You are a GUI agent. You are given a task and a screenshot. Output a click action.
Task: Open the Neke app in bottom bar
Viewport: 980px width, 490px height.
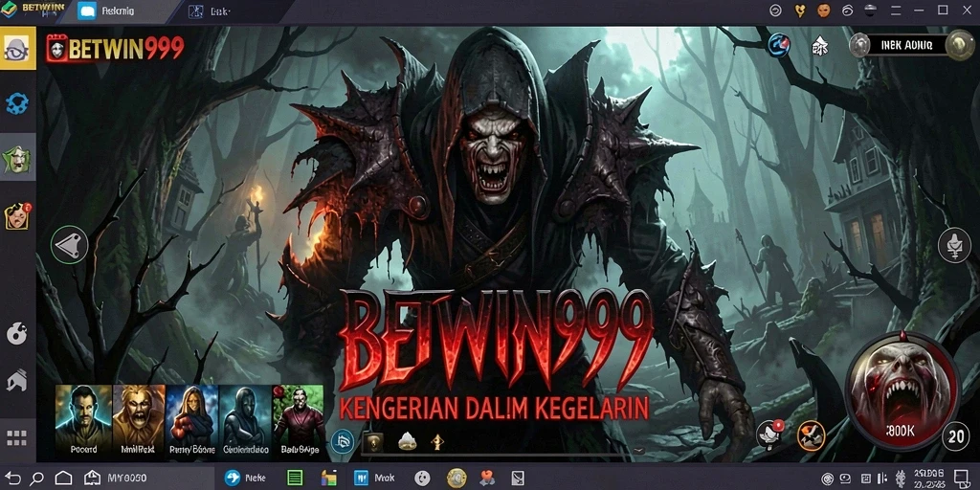245,479
